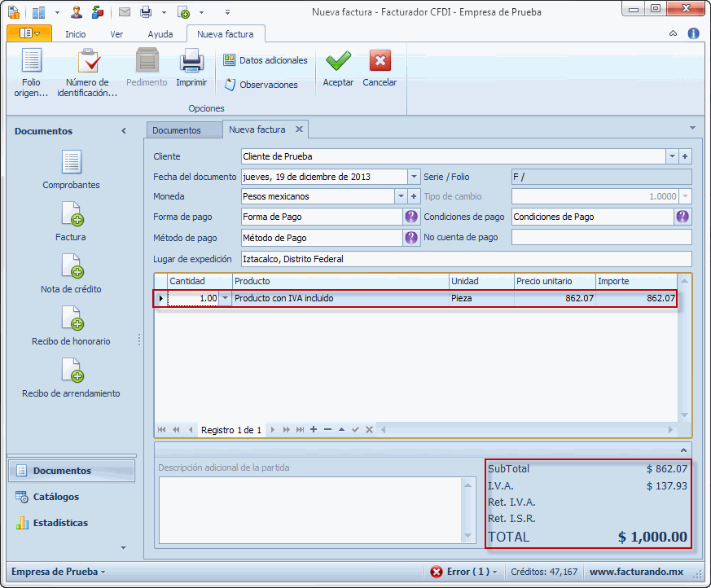Expand the Fecha del documento date picker
Image resolution: width=711 pixels, height=588 pixels.
[x=414, y=177]
